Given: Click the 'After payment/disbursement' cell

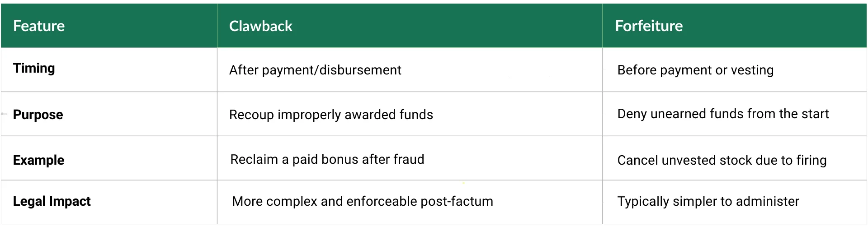Looking at the screenshot, I should click(315, 70).
